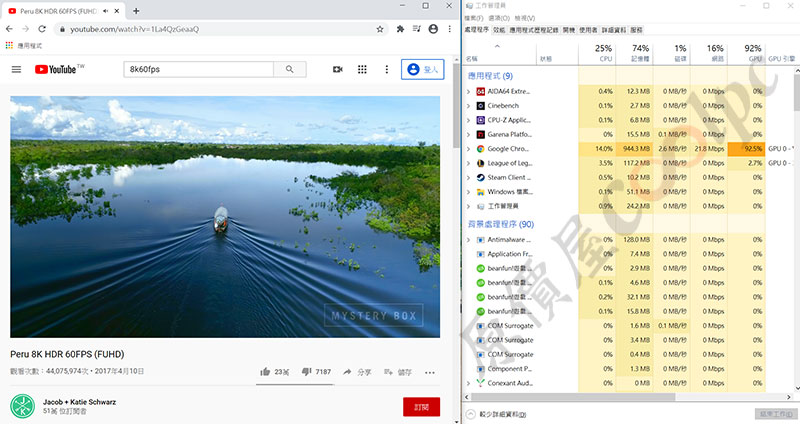Share the Peru 8K video
Screen dimensions: 800x424
click(x=357, y=372)
